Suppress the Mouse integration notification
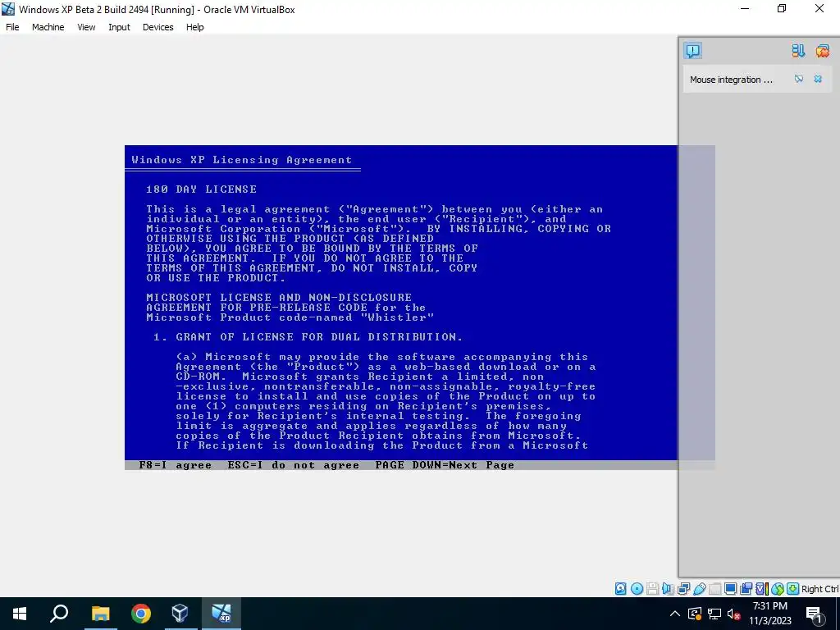This screenshot has width=840, height=630. (x=799, y=80)
